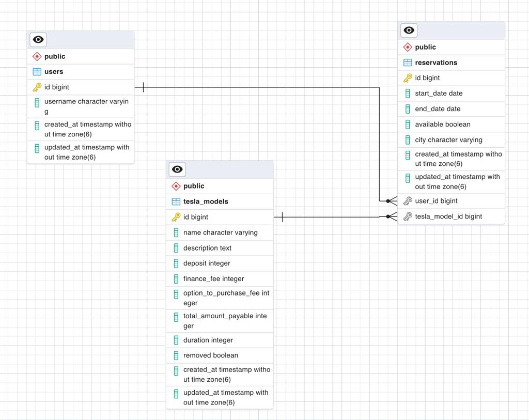Viewport: 529px width, 420px height.
Task: Click primary key icon of reservations id
Action: tap(408, 78)
